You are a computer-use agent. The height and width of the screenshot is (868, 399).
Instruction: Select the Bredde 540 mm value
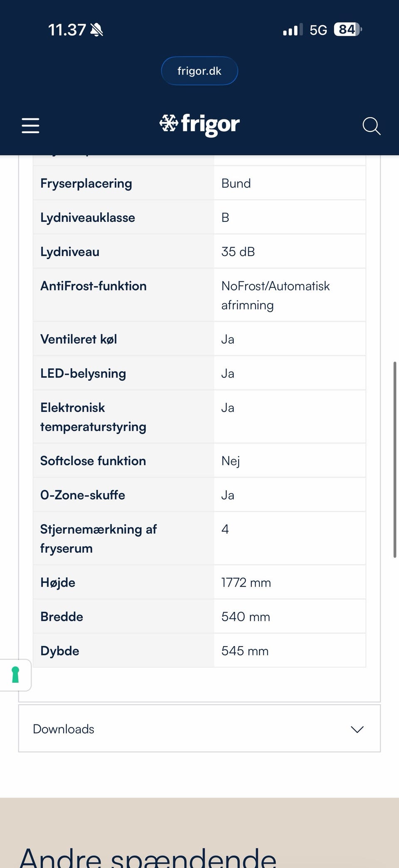point(246,617)
